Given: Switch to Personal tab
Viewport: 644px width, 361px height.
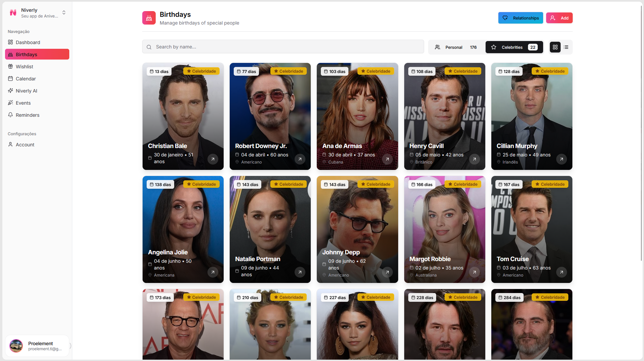Looking at the screenshot, I should pos(456,47).
